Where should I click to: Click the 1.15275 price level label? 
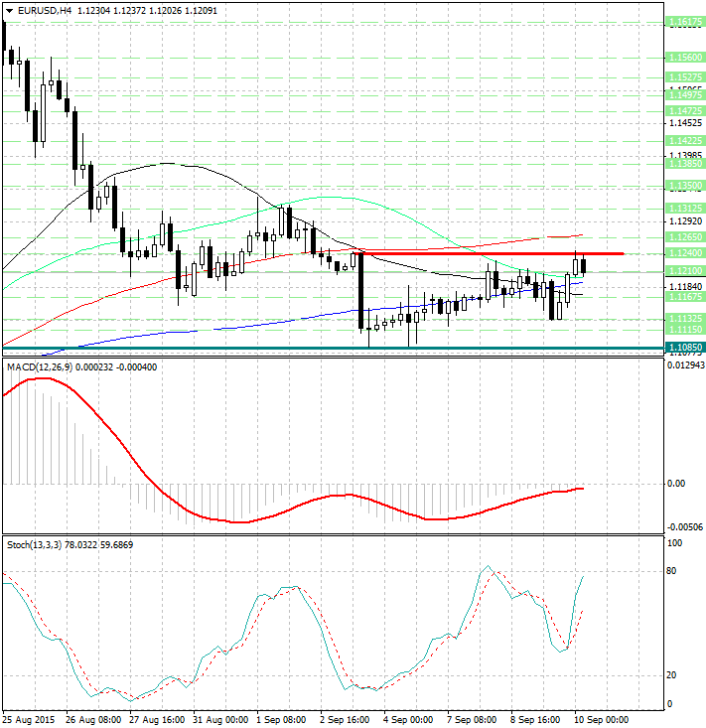click(685, 77)
